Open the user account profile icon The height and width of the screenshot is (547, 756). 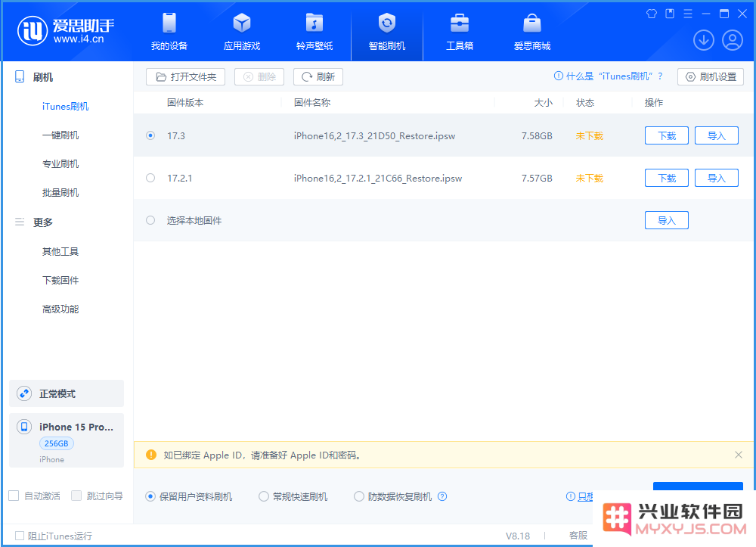pos(733,40)
